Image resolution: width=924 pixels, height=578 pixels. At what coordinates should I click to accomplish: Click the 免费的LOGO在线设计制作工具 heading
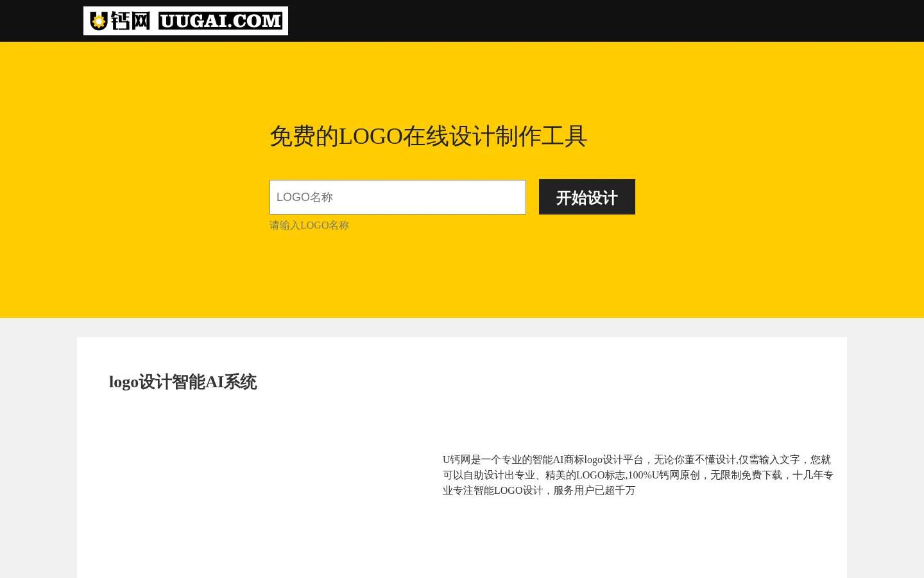428,136
